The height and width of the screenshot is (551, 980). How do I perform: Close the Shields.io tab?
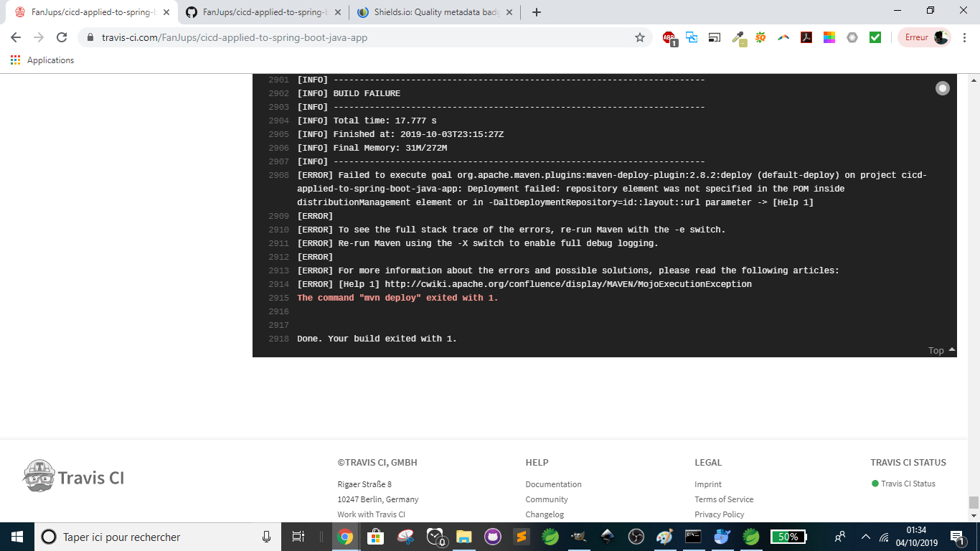pos(508,12)
